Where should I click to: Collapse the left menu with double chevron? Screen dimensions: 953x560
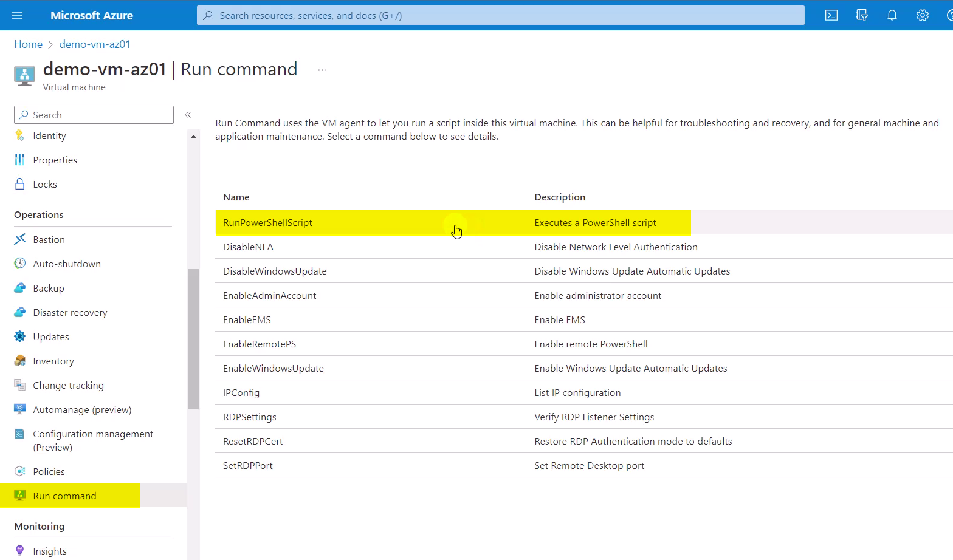coord(188,115)
